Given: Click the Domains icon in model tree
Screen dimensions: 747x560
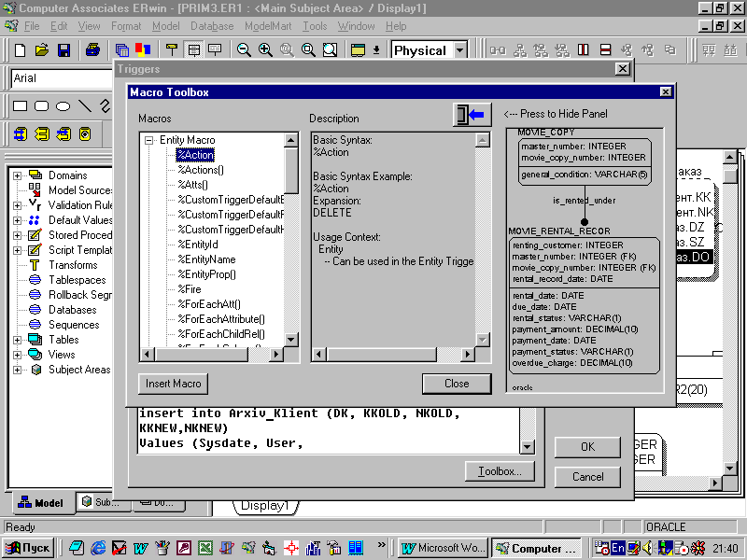Looking at the screenshot, I should click(x=35, y=175).
